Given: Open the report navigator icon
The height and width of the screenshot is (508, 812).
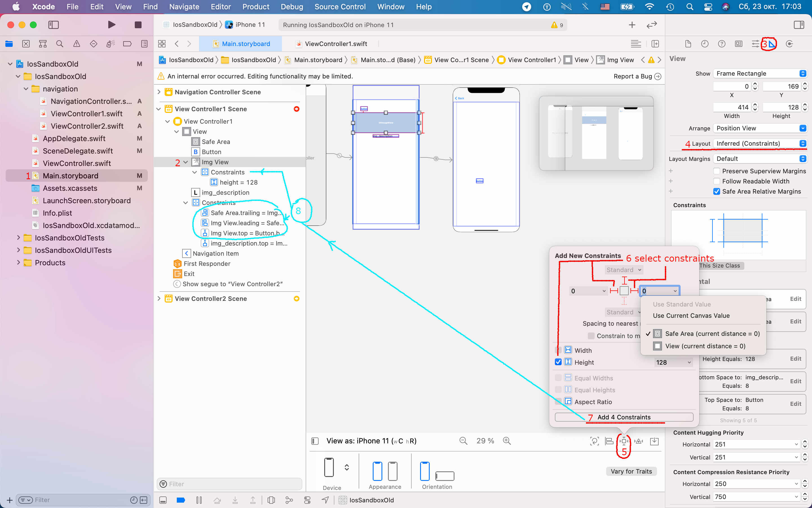Looking at the screenshot, I should point(144,44).
